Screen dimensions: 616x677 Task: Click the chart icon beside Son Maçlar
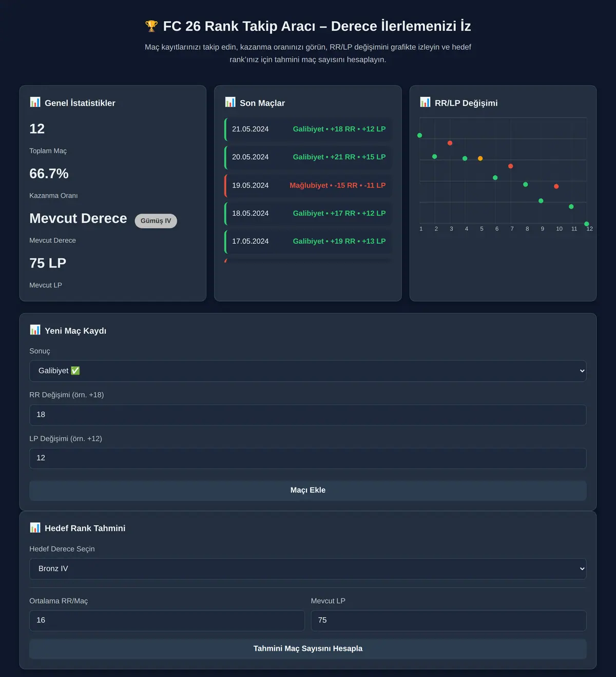pyautogui.click(x=230, y=102)
